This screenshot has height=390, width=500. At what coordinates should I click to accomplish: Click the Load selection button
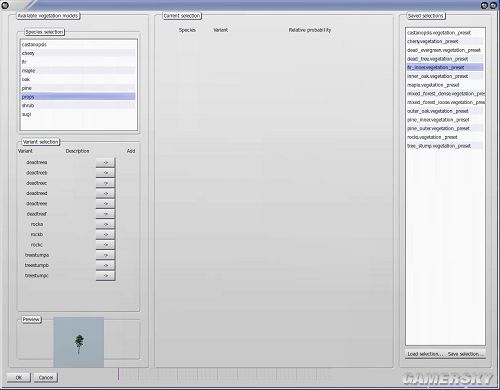pos(425,354)
